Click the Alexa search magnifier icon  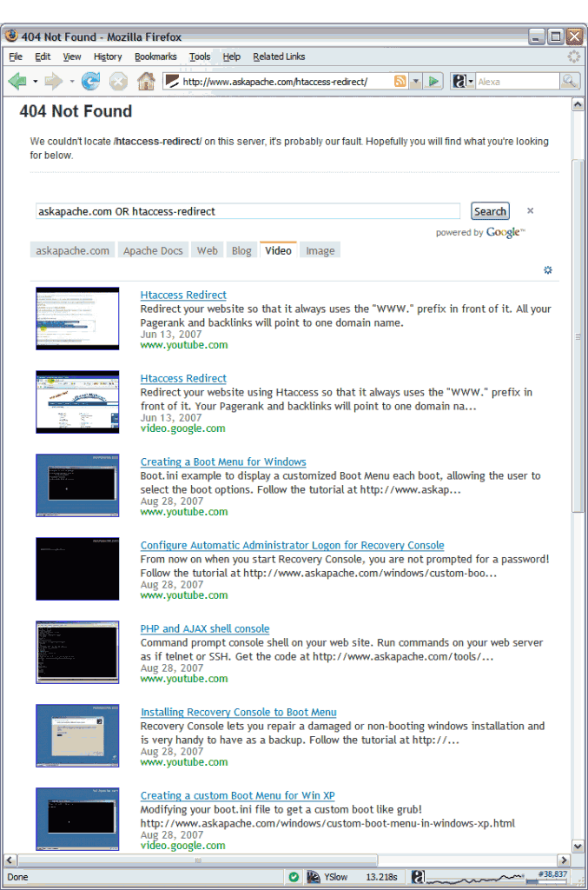pos(570,82)
